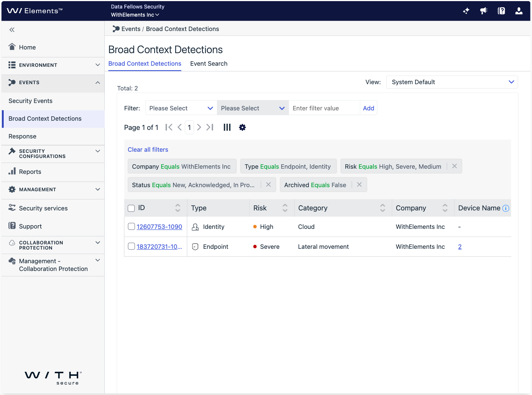Image resolution: width=532 pixels, height=395 pixels.
Task: Open column chooser bars icon
Action: [227, 127]
